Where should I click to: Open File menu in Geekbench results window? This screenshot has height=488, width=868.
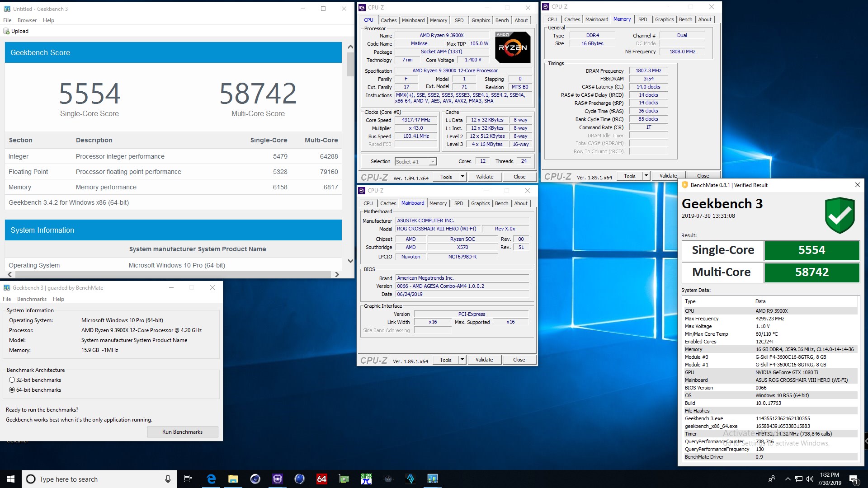7,20
